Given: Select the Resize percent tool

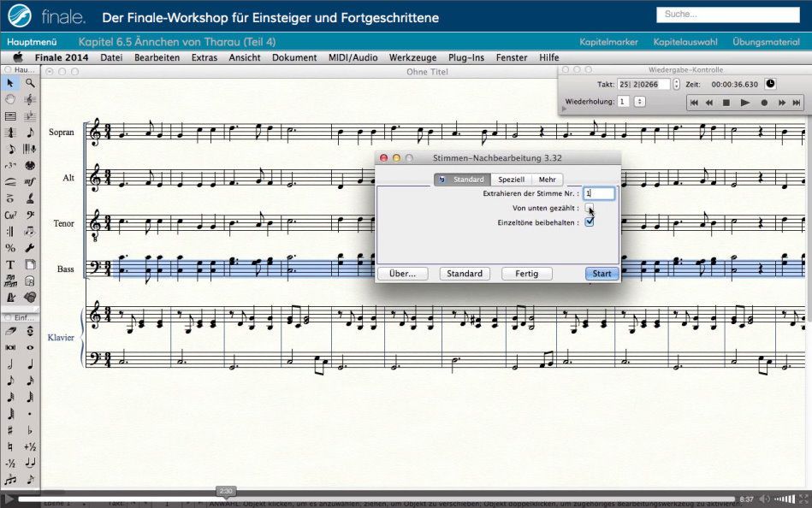Looking at the screenshot, I should point(10,248).
